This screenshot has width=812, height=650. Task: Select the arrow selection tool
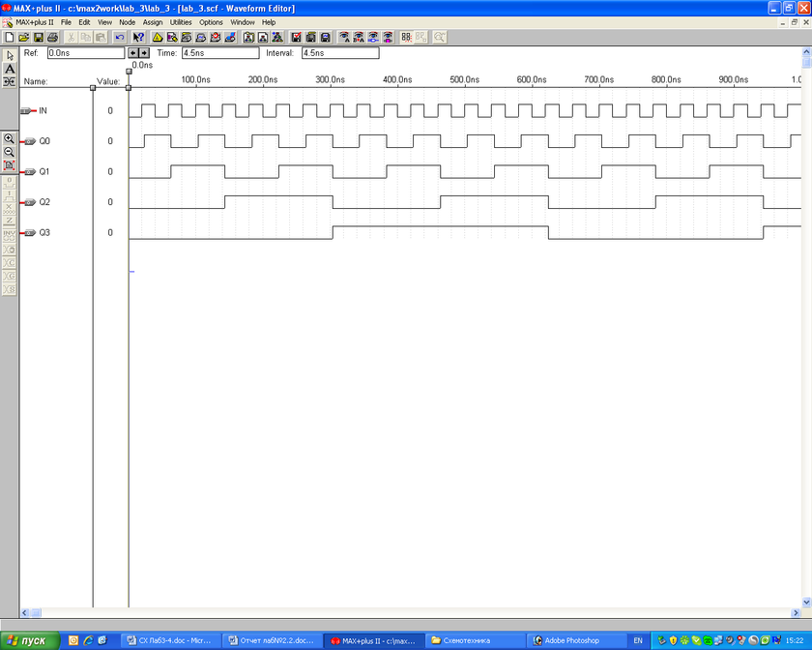click(10, 55)
